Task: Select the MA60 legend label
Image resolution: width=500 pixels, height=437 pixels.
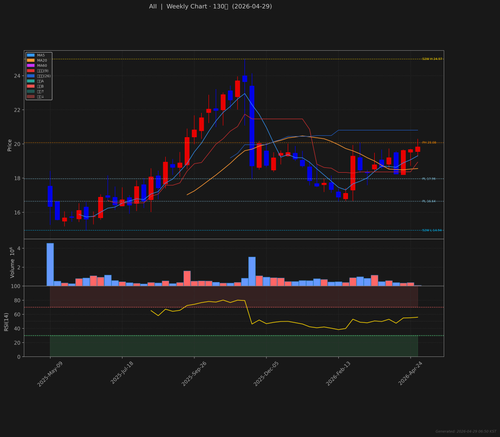Action: pyautogui.click(x=42, y=66)
